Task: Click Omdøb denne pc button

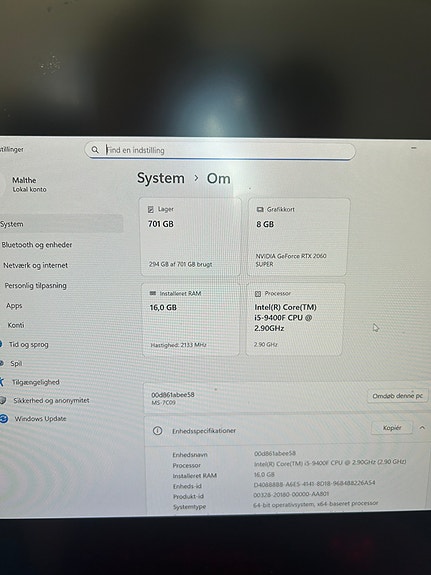Action: [398, 396]
